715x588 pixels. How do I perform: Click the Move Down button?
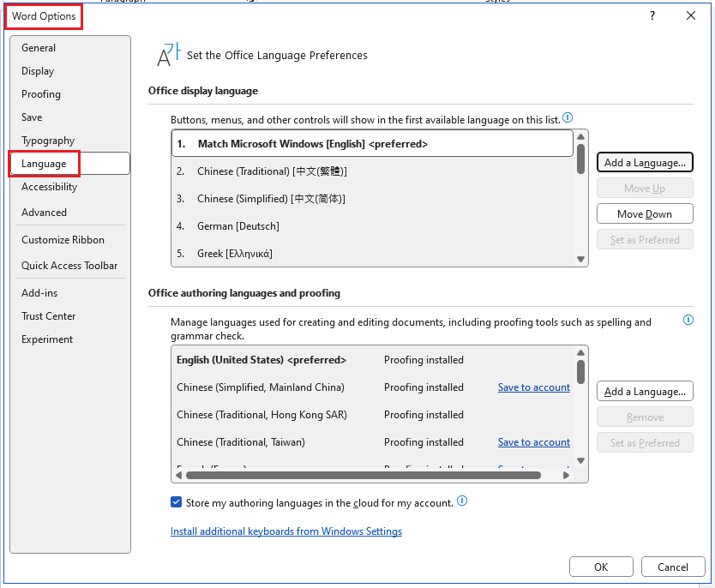(x=645, y=213)
